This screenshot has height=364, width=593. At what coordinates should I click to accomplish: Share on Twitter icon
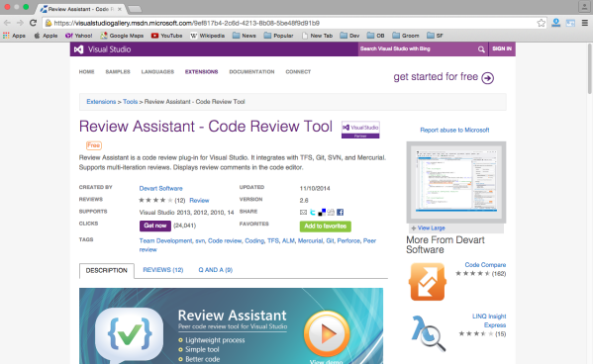tap(313, 213)
